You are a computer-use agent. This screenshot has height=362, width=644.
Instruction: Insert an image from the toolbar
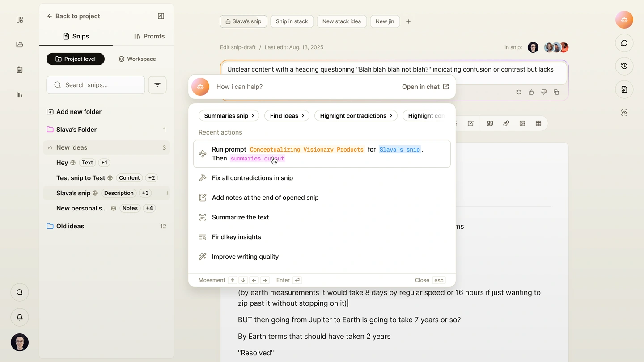(x=522, y=123)
